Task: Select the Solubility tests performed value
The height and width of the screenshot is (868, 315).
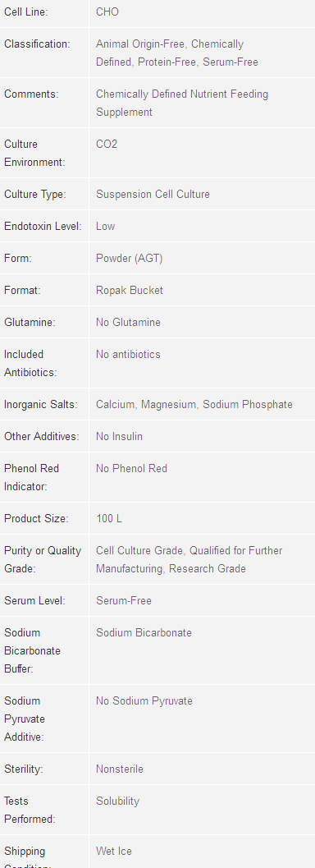Action: (117, 801)
